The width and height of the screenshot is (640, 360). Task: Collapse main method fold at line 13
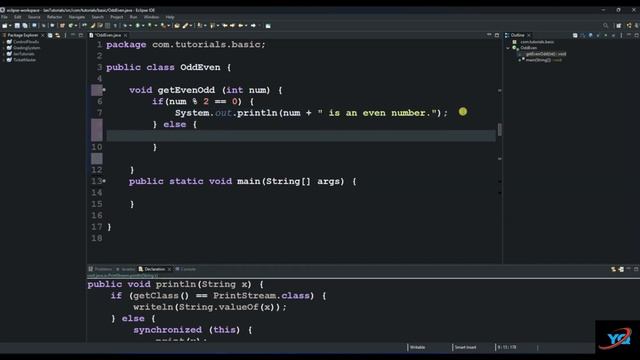tap(104, 181)
